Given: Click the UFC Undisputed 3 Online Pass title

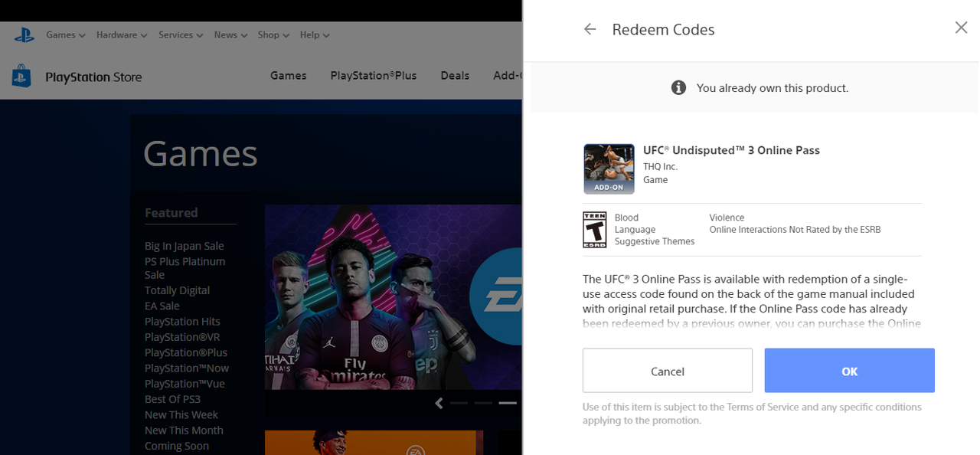Looking at the screenshot, I should (731, 150).
